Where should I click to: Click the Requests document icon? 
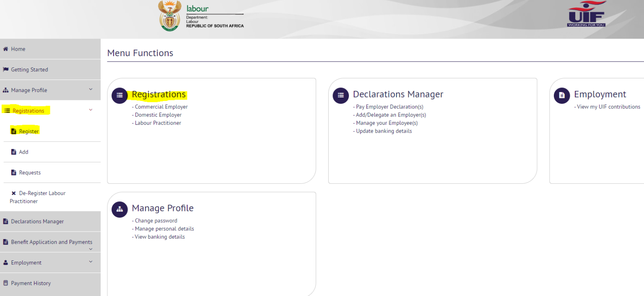(x=13, y=172)
